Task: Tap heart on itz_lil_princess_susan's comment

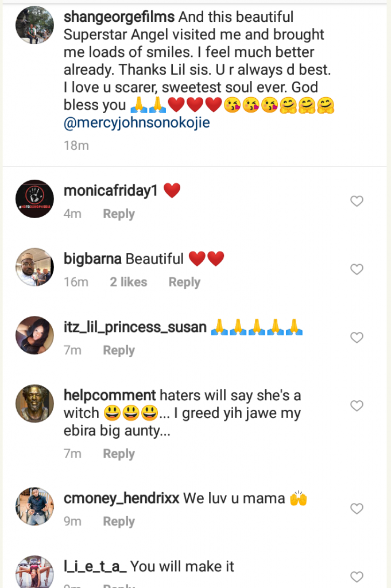Action: pyautogui.click(x=357, y=338)
